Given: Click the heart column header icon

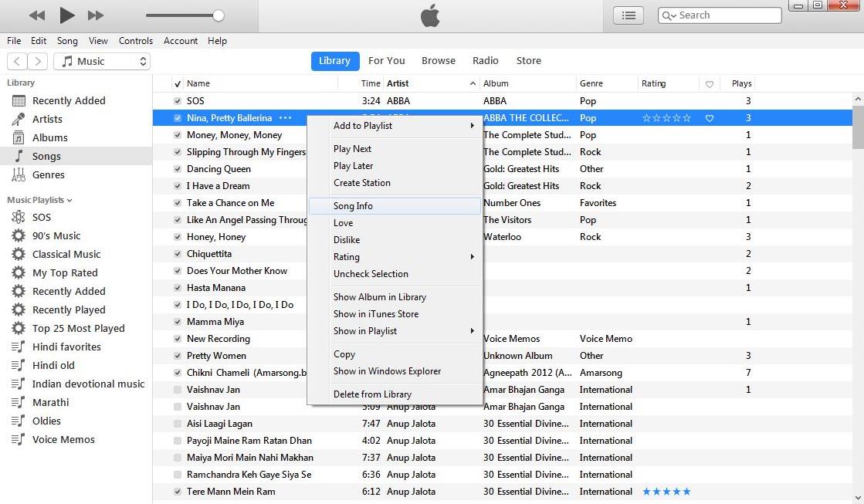Looking at the screenshot, I should click(709, 84).
